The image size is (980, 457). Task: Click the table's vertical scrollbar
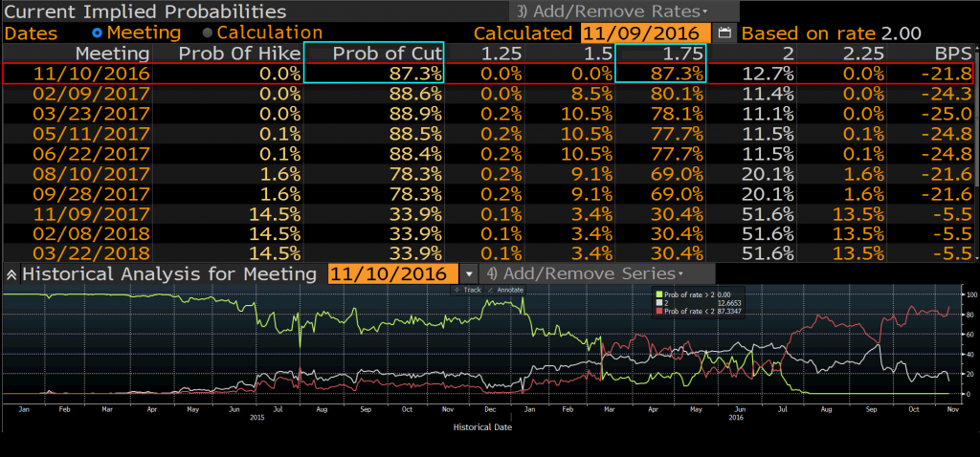point(977,153)
